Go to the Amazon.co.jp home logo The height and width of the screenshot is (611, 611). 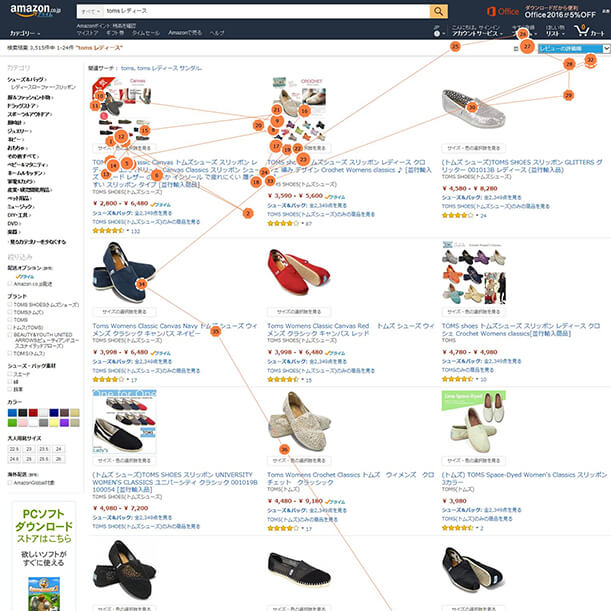coord(35,11)
